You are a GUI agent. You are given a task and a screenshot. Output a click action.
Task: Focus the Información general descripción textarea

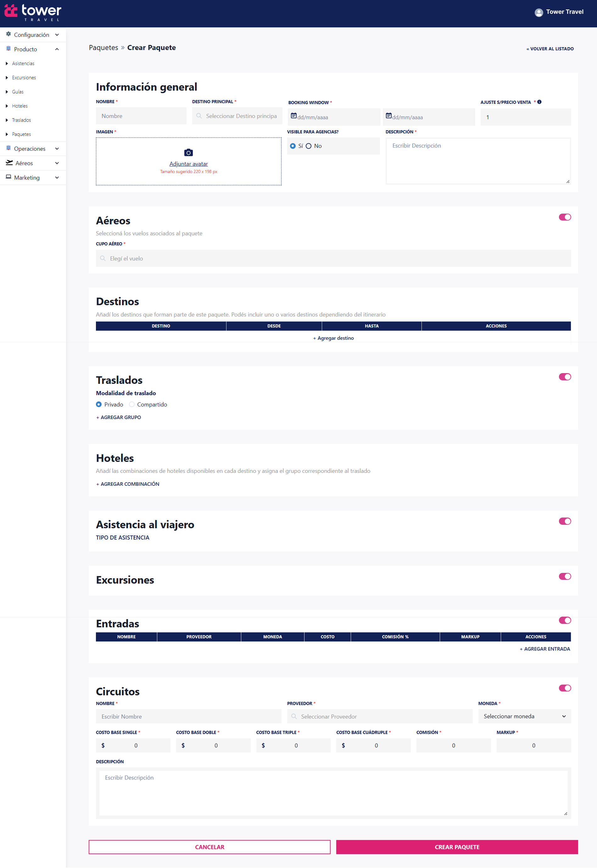pos(478,161)
